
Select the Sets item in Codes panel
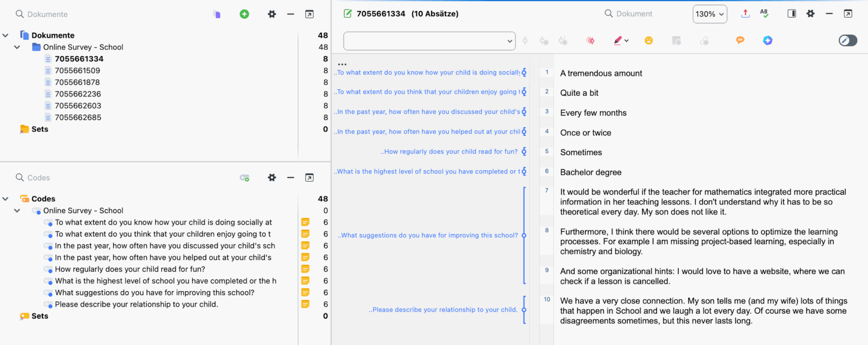coord(39,316)
